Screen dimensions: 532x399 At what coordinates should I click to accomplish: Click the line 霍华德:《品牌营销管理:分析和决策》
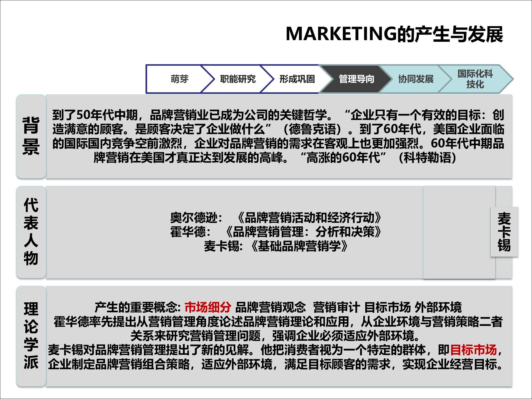tap(276, 232)
